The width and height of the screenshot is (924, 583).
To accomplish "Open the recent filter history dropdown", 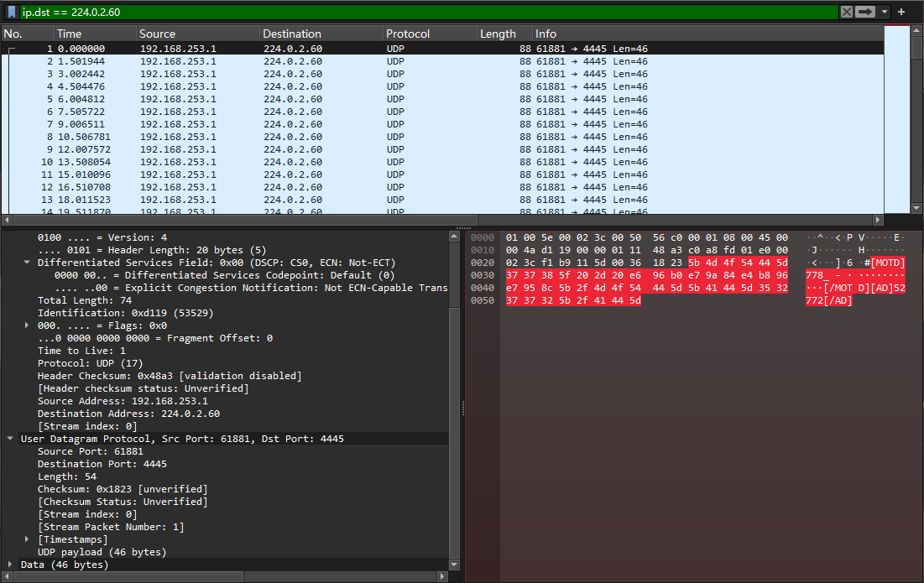I will (884, 12).
